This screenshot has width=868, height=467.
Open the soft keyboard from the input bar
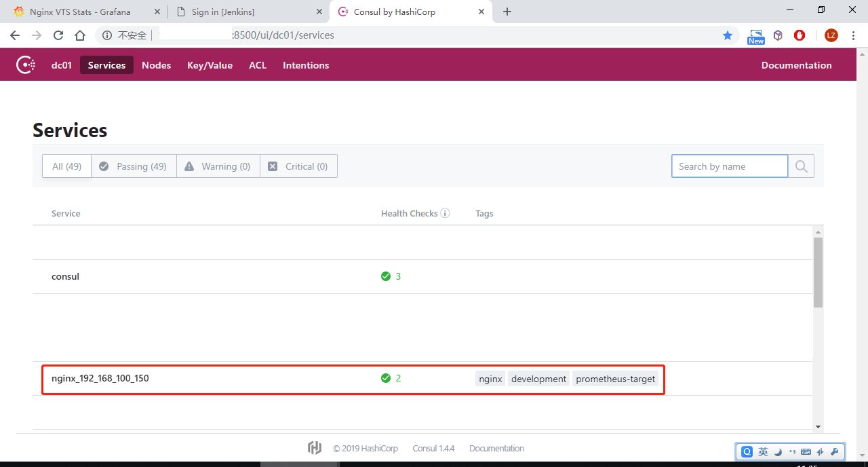point(806,452)
